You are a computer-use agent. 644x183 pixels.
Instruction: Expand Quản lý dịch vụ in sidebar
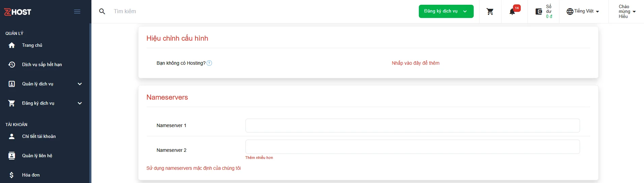click(45, 84)
